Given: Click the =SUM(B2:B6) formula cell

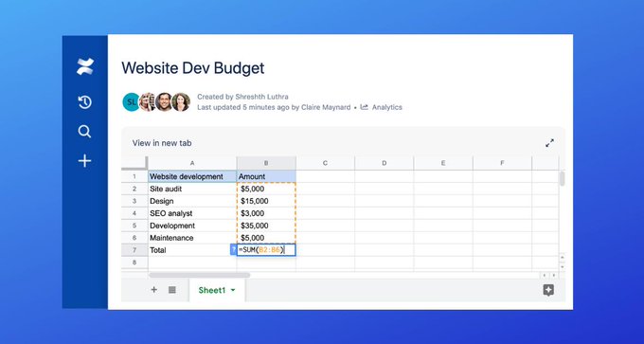Looking at the screenshot, I should 266,250.
